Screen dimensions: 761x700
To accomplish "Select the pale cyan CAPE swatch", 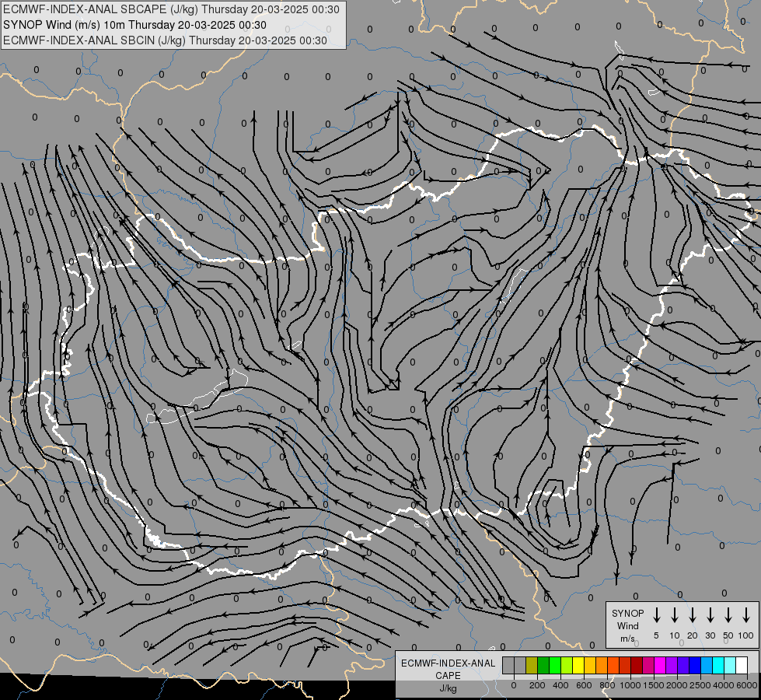I will coord(729,665).
